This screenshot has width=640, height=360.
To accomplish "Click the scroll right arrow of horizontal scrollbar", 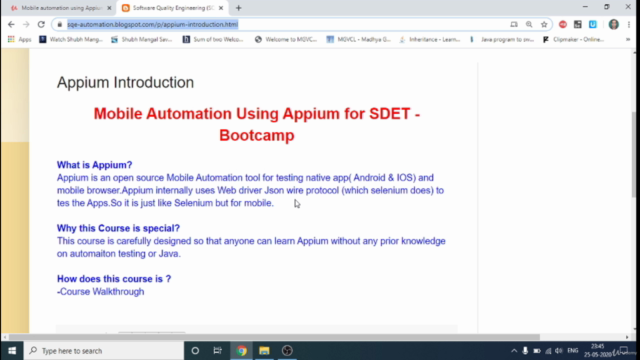I will (627, 337).
